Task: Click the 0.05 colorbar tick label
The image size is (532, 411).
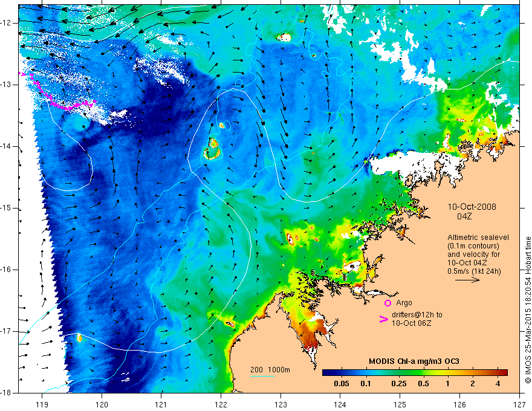Action: (342, 384)
